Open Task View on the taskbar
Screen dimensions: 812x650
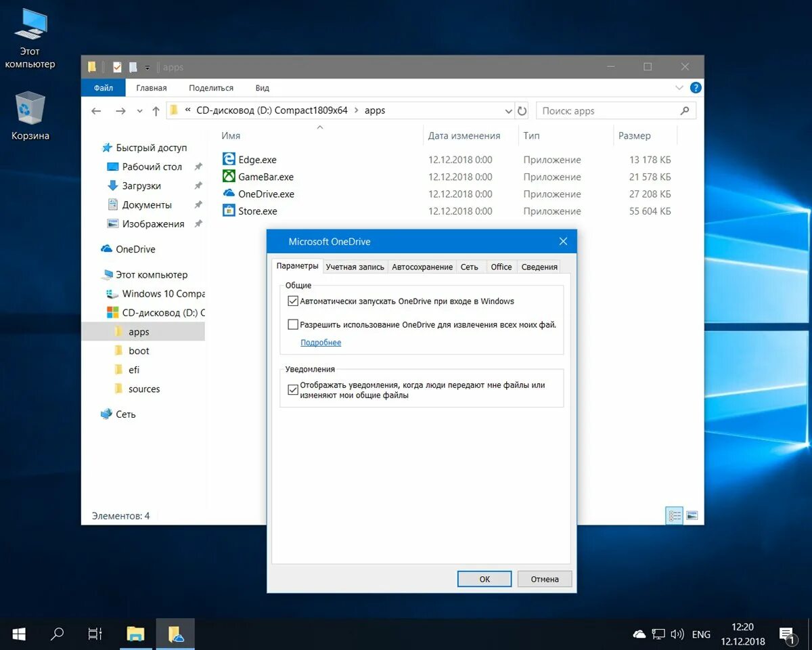click(95, 634)
